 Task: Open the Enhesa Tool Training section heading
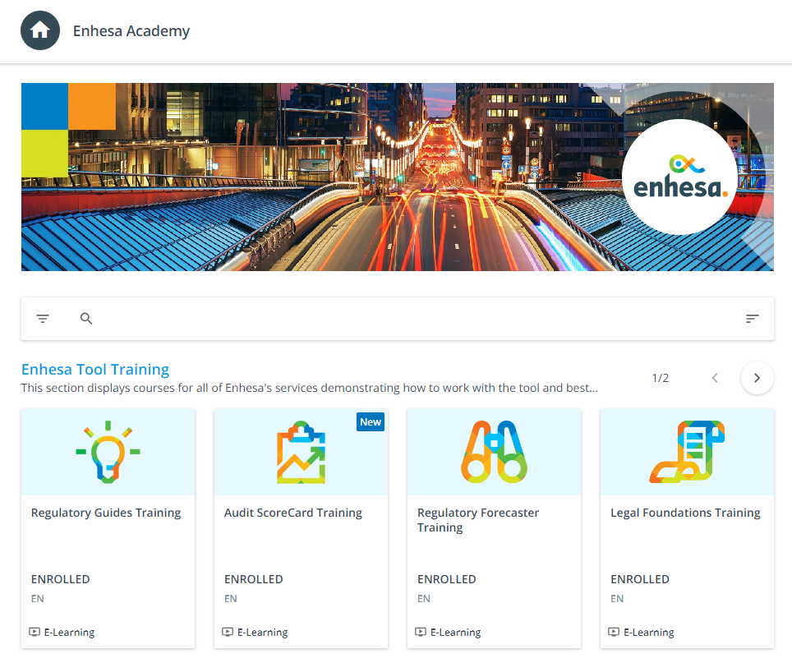(x=94, y=370)
